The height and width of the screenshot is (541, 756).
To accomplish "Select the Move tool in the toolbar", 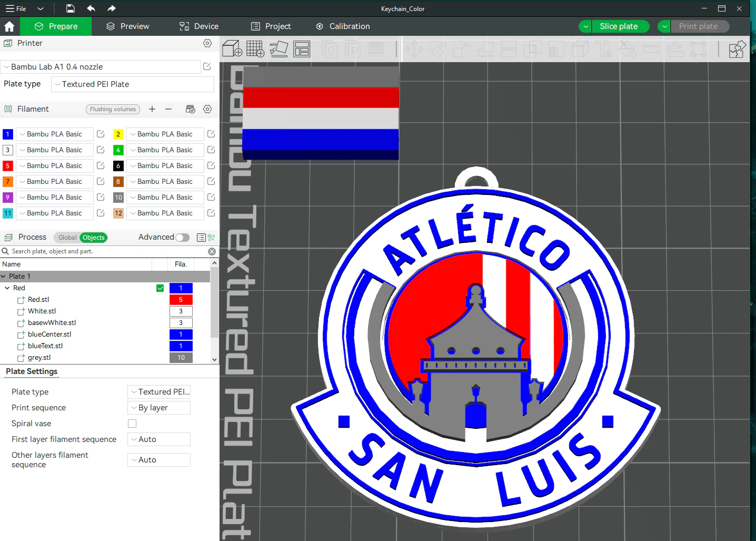I will (x=414, y=49).
